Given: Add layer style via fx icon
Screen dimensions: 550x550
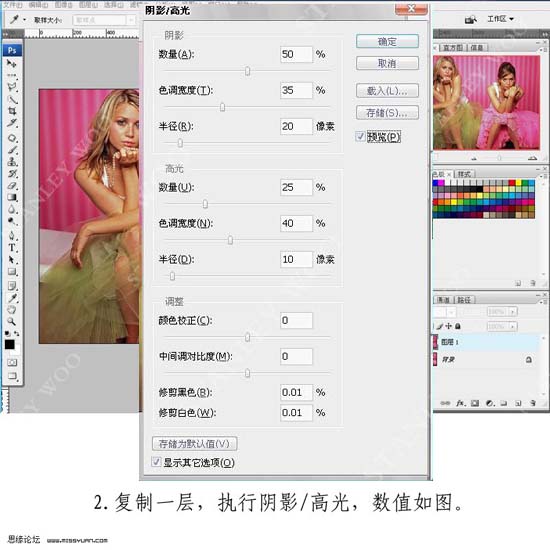Looking at the screenshot, I should (x=461, y=403).
